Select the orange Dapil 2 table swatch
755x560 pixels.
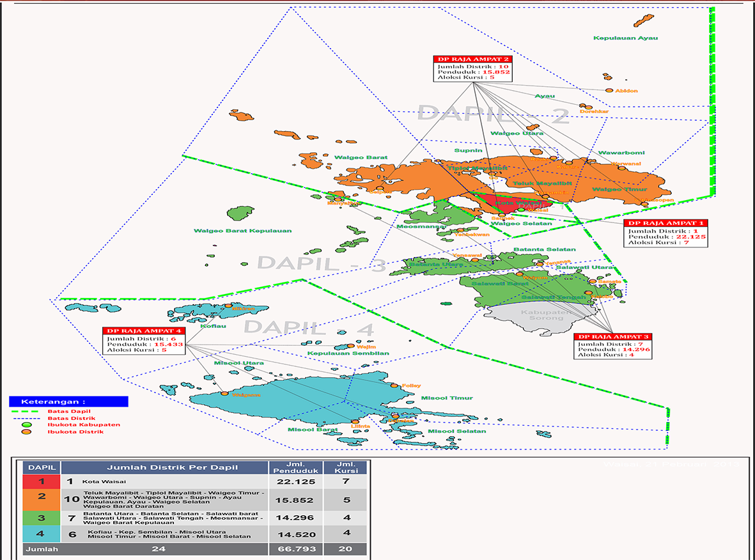click(41, 499)
